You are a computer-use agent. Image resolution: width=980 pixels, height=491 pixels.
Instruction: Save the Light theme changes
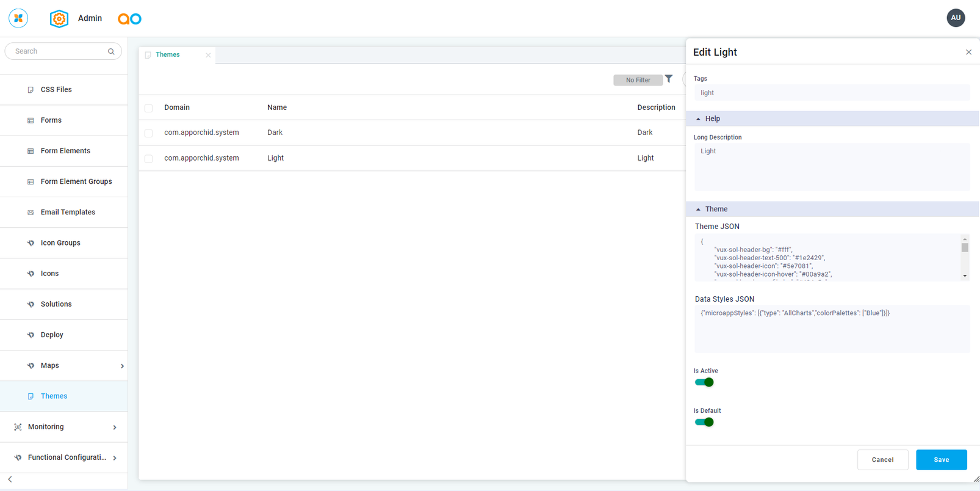(941, 460)
